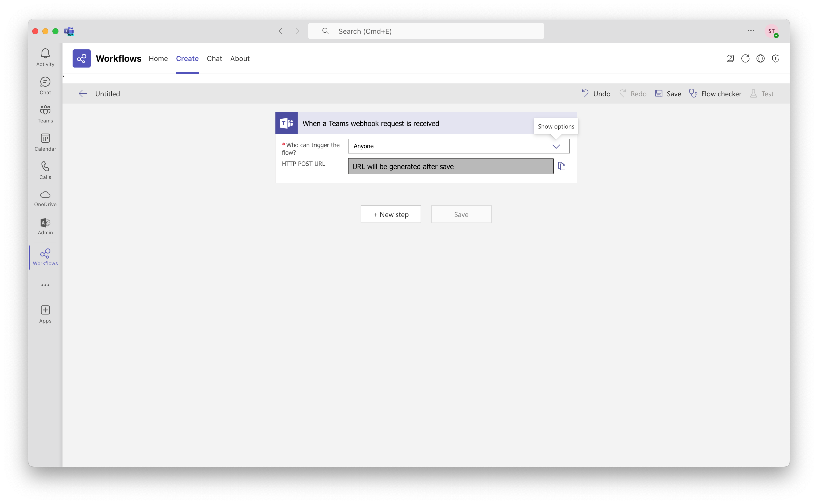Open the website globe icon
818x504 pixels.
761,58
